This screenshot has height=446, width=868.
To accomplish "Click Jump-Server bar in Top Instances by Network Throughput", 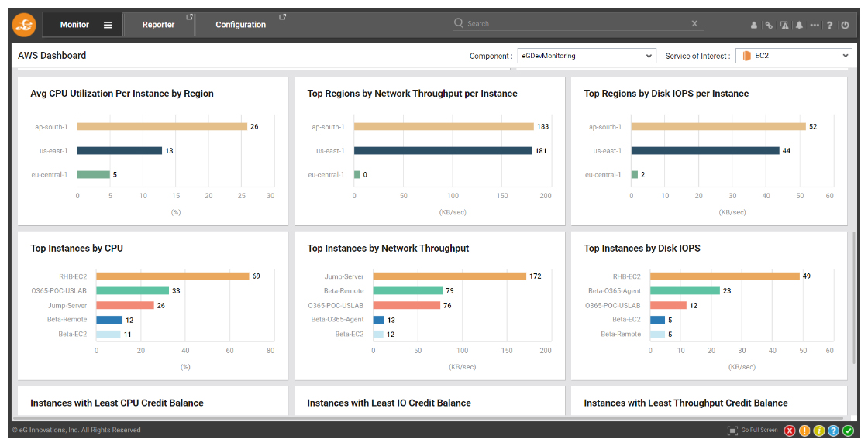I will pos(449,276).
